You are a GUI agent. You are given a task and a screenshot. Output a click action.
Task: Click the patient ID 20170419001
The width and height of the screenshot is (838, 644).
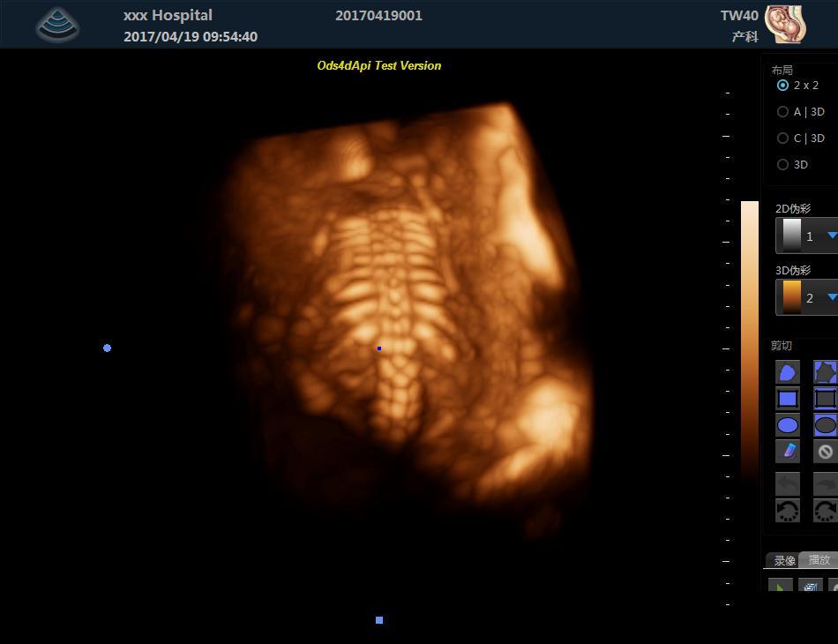[379, 16]
